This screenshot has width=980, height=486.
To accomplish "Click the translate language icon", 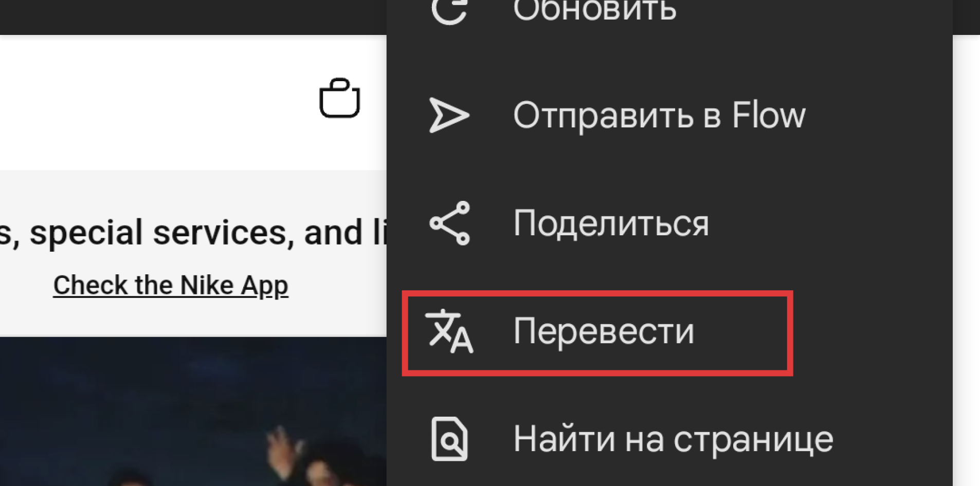I will click(x=449, y=331).
